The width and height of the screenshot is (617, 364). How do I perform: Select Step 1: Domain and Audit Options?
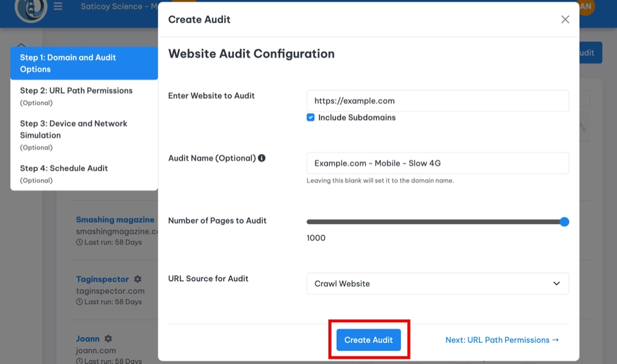click(x=84, y=63)
